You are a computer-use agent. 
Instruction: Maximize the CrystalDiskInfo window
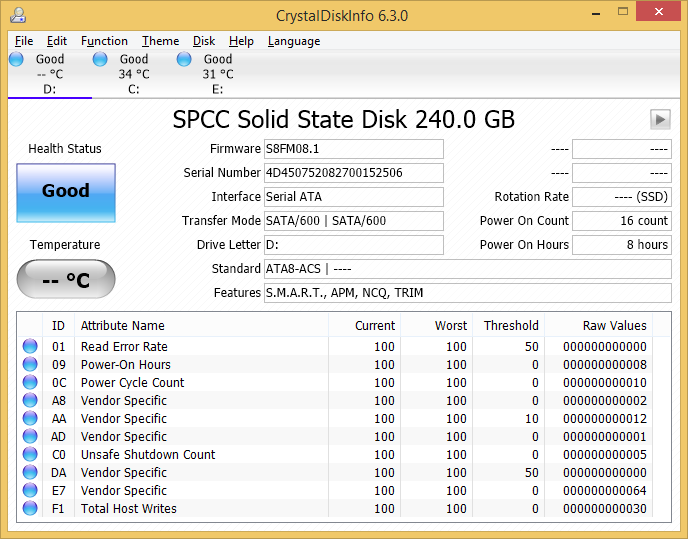tap(623, 12)
